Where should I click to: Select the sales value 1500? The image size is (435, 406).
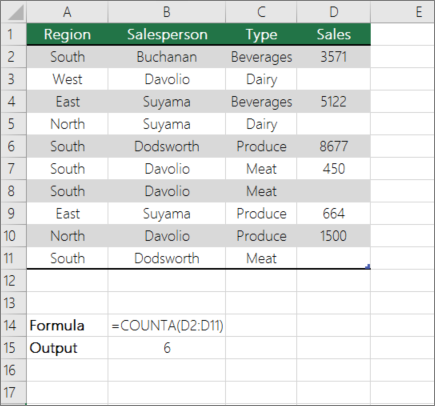point(334,236)
